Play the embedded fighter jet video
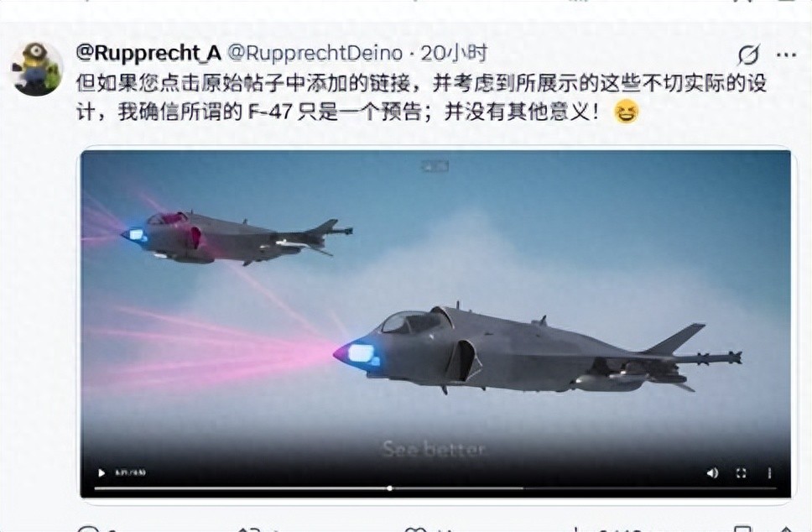The height and width of the screenshot is (532, 812). click(x=101, y=473)
